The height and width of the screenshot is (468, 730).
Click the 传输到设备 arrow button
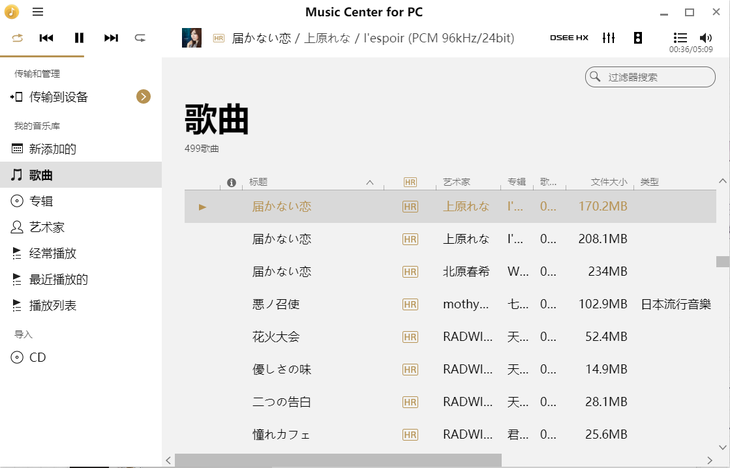[x=143, y=96]
